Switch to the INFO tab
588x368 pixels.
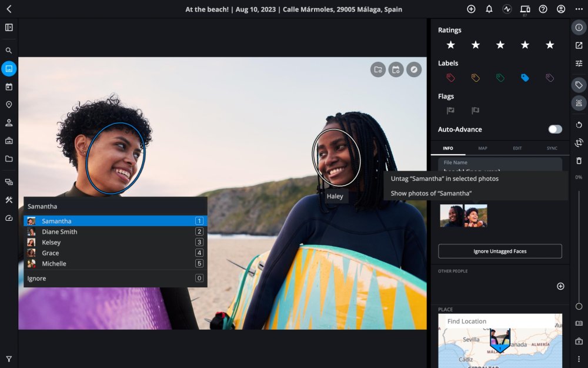(x=447, y=148)
